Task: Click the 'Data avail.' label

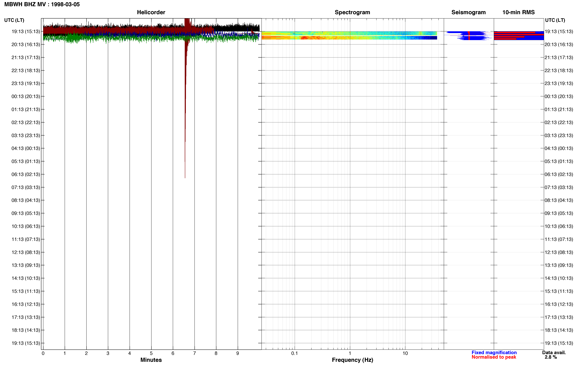Action: tap(554, 352)
